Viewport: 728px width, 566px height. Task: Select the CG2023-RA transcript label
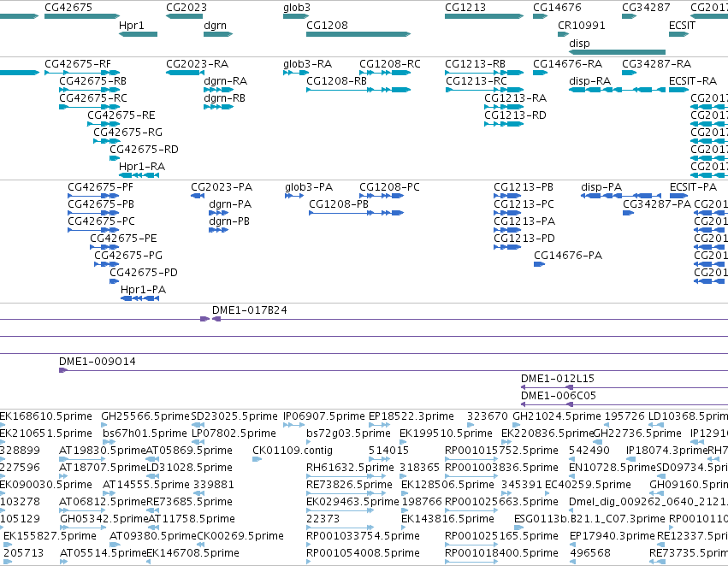[x=198, y=64]
